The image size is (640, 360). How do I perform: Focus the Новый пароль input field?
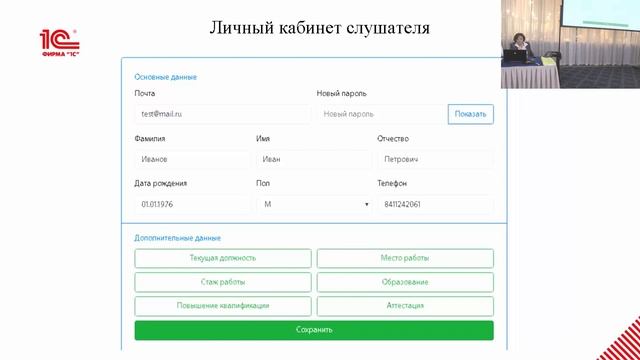(382, 114)
